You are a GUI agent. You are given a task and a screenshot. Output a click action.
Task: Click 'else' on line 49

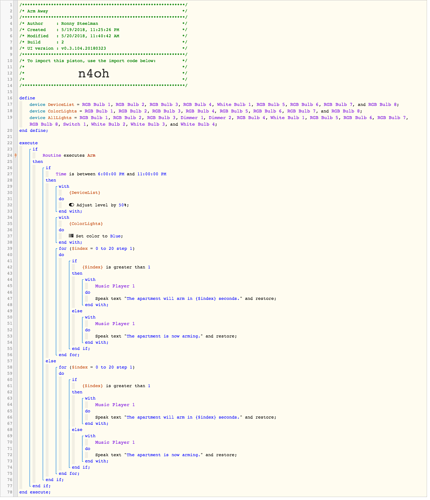click(77, 311)
